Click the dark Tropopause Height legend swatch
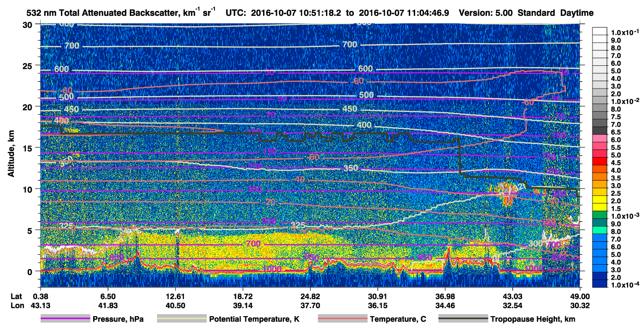Image resolution: width=644 pixels, height=330 pixels. point(462,319)
